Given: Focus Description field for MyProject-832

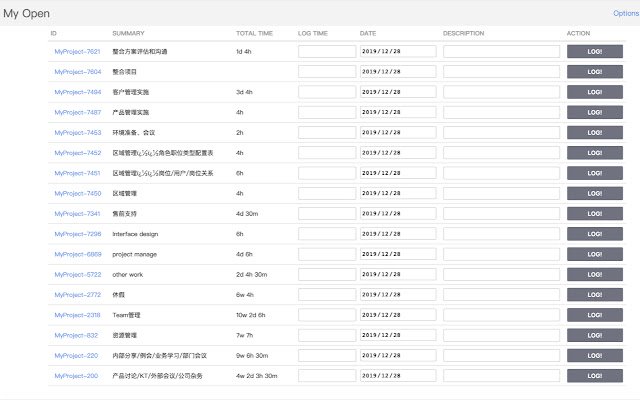Looking at the screenshot, I should (501, 336).
